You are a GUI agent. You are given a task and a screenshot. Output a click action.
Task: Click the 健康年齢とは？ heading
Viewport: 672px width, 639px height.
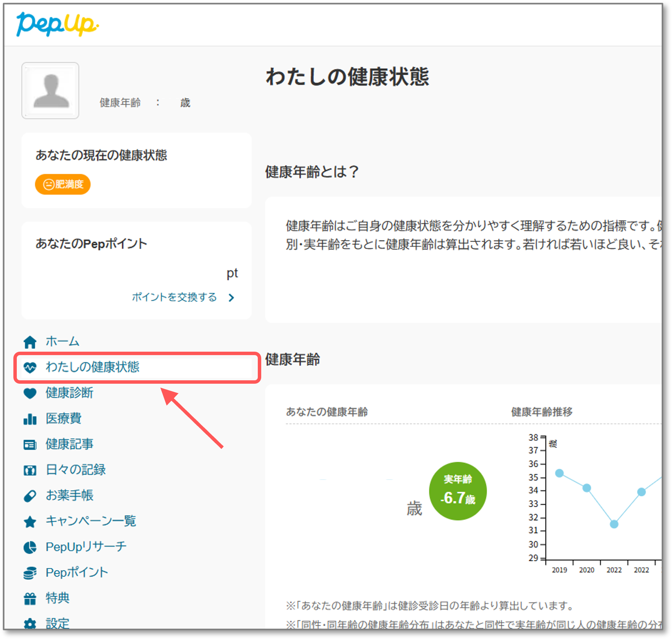click(312, 172)
